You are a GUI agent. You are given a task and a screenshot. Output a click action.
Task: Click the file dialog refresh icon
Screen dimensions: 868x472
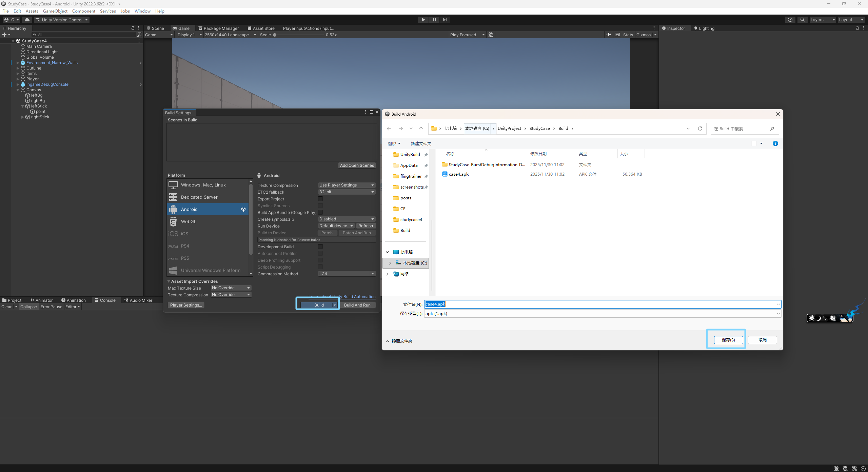coord(700,129)
